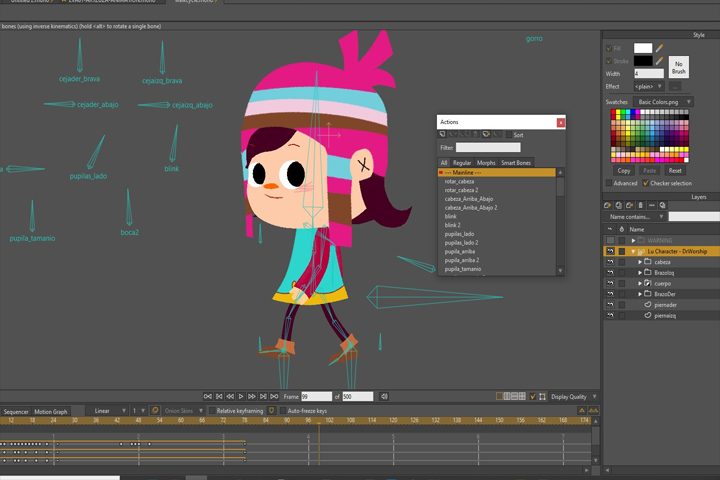The height and width of the screenshot is (480, 720).
Task: Click the delete layer trash icon
Action: click(641, 205)
